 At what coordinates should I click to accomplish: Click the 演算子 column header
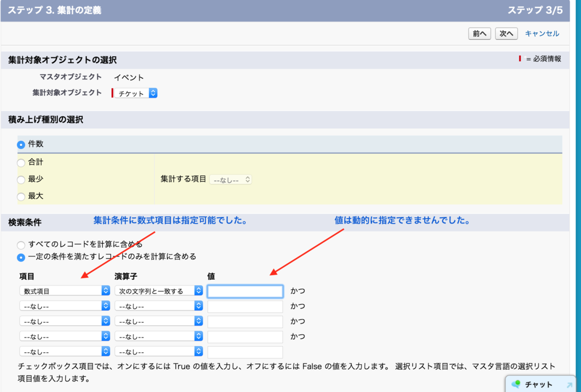tap(126, 276)
